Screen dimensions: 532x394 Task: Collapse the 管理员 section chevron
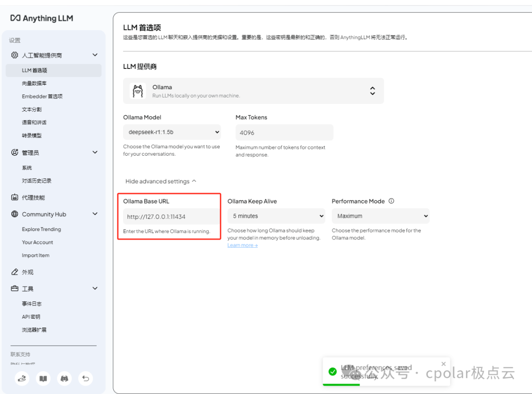coord(95,152)
